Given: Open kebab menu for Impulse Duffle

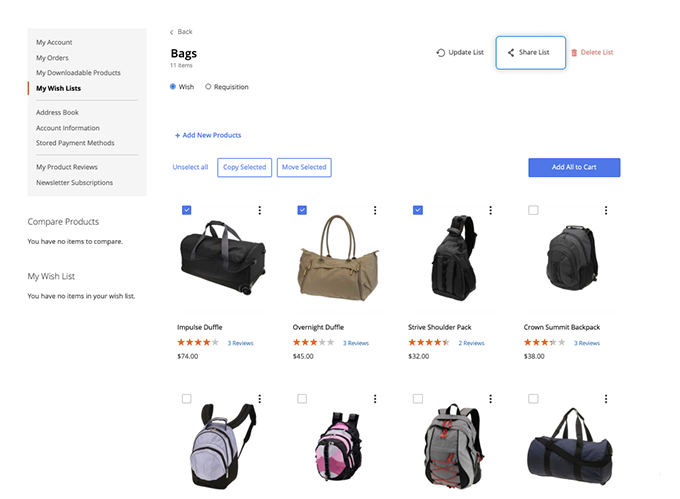Looking at the screenshot, I should (x=260, y=210).
